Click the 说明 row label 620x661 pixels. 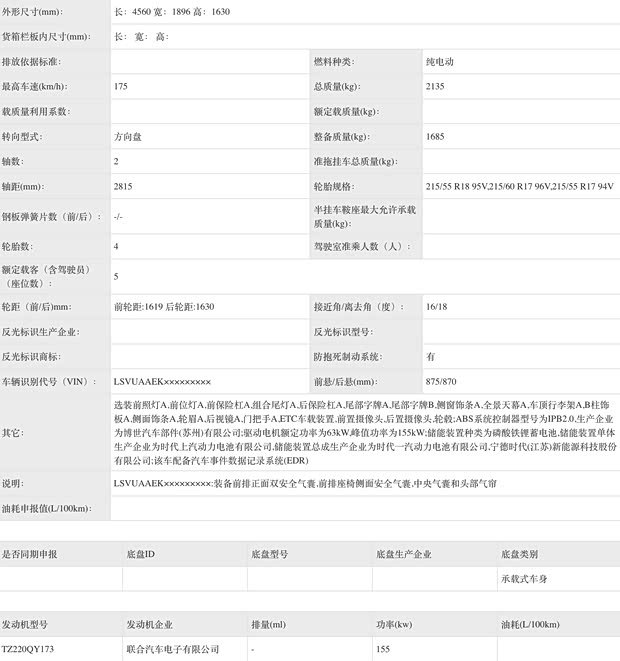click(13, 484)
